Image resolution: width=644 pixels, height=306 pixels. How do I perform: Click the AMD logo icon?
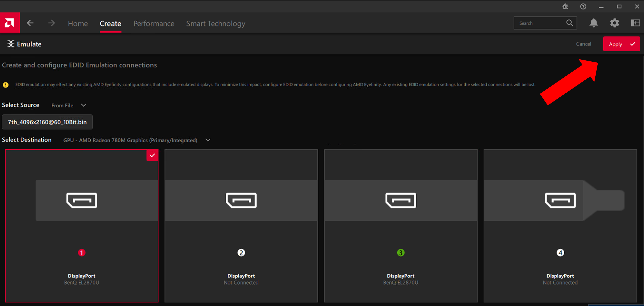(10, 23)
